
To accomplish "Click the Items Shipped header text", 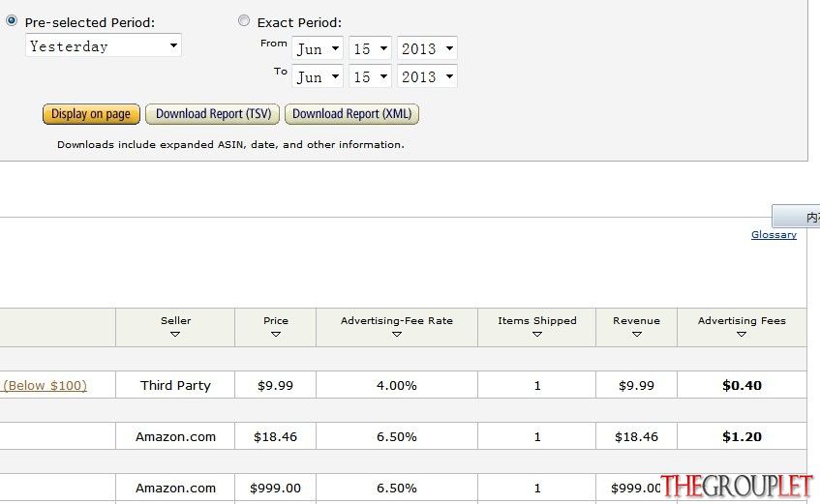I will (537, 320).
